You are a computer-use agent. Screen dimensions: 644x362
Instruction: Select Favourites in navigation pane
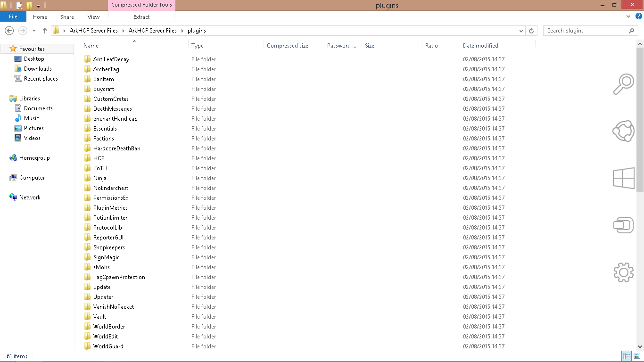point(32,49)
